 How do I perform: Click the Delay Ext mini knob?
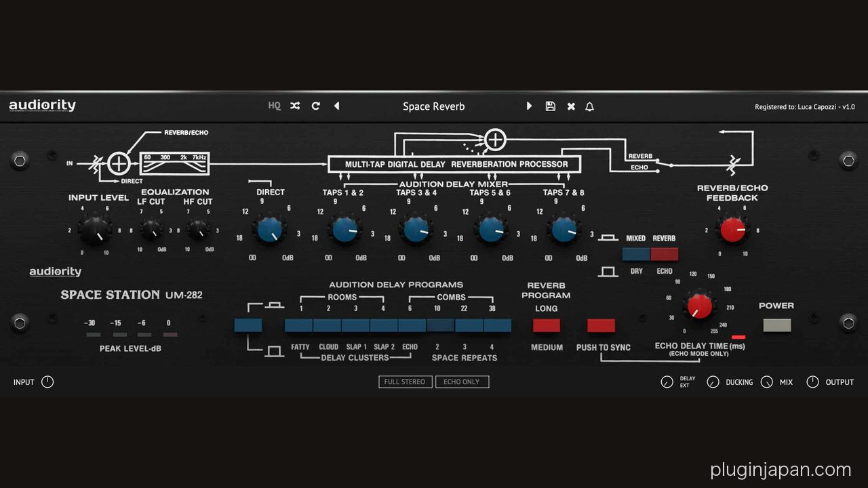pyautogui.click(x=667, y=382)
